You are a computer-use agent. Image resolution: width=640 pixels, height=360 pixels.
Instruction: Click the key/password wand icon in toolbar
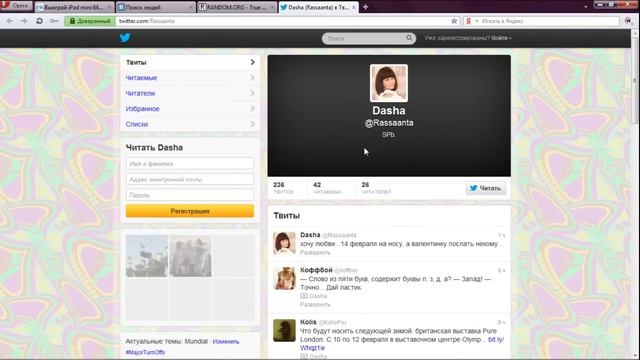pos(54,21)
